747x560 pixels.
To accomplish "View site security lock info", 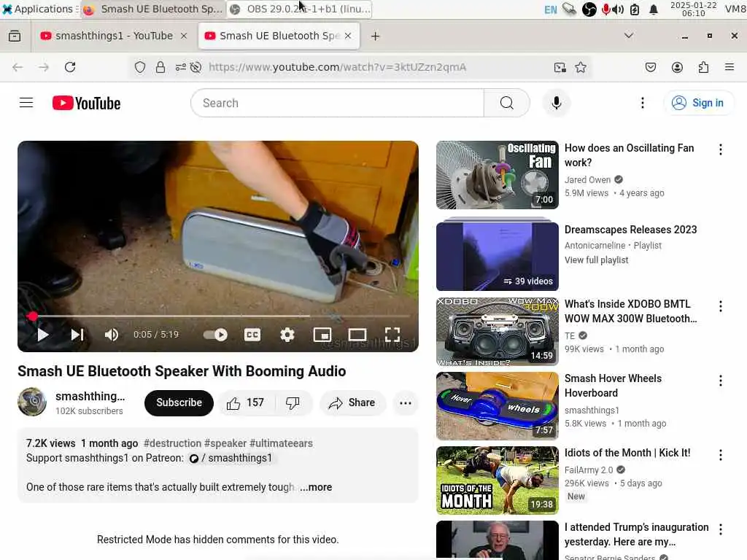I will (160, 67).
